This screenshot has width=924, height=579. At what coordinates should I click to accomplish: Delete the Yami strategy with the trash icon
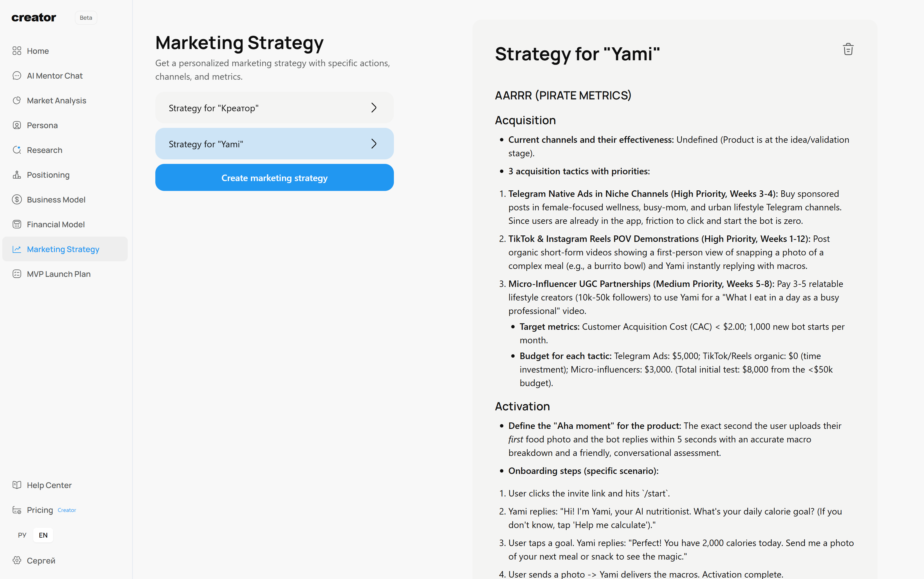pos(848,49)
